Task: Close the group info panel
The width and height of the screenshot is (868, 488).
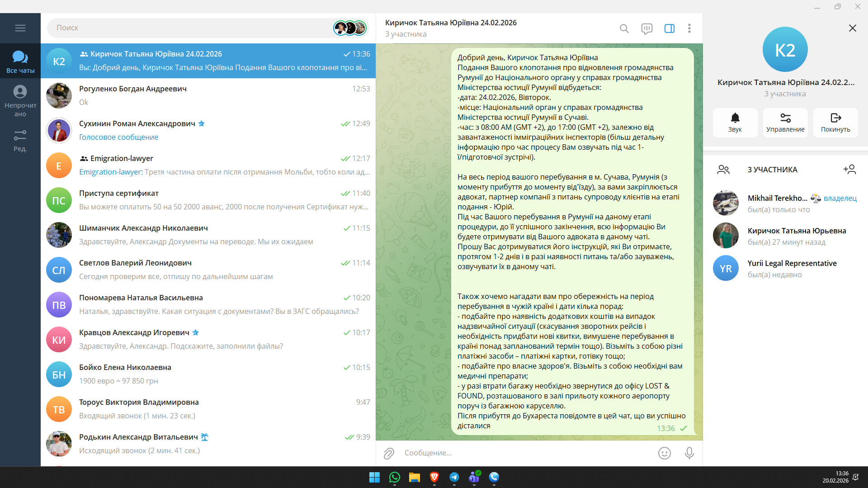Action: (853, 28)
